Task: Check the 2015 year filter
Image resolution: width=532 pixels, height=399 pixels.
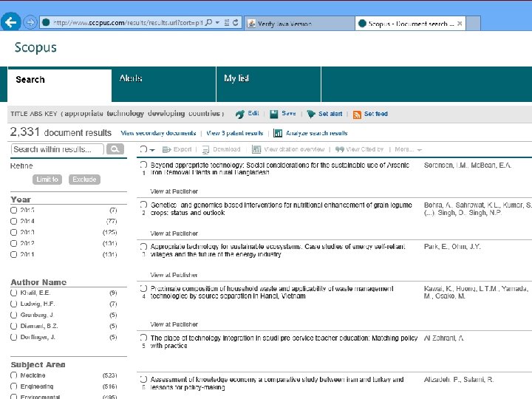Action: tap(13, 211)
